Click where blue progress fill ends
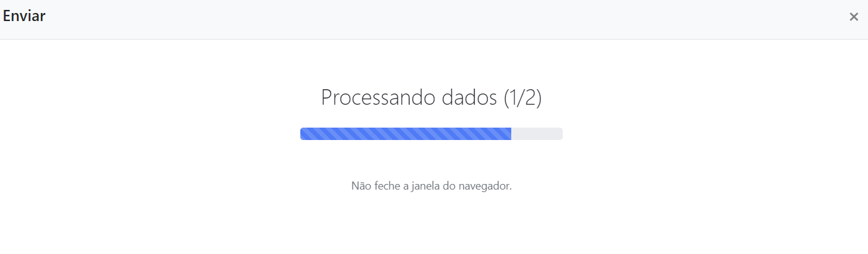This screenshot has height=254, width=868. 511,134
